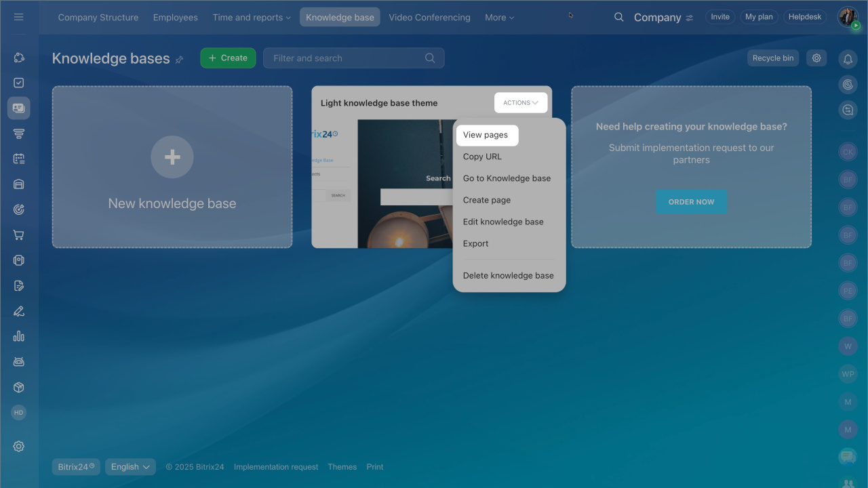
Task: Click the Filter and search field
Action: pos(346,58)
